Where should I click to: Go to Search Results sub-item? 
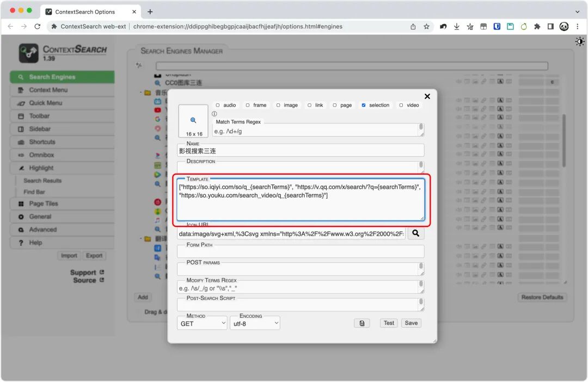42,181
